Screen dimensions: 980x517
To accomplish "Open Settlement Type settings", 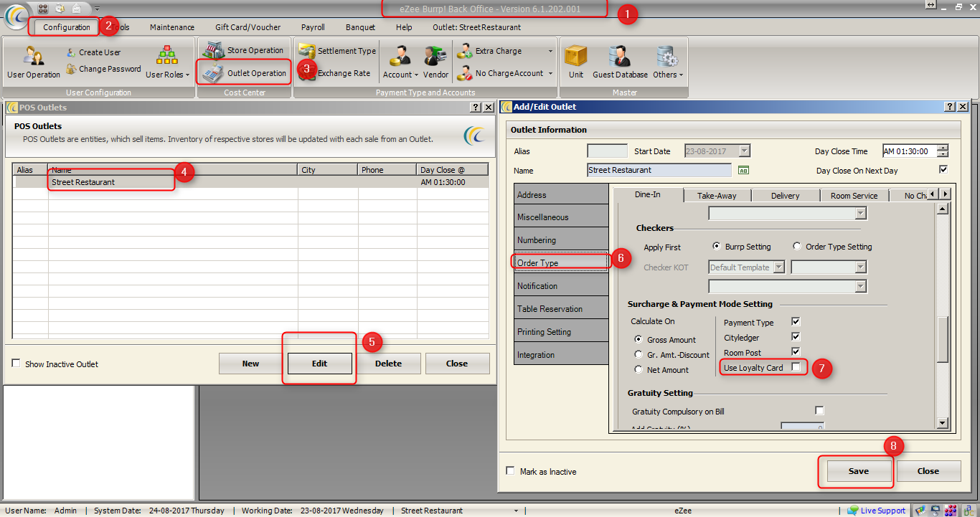I will point(337,51).
